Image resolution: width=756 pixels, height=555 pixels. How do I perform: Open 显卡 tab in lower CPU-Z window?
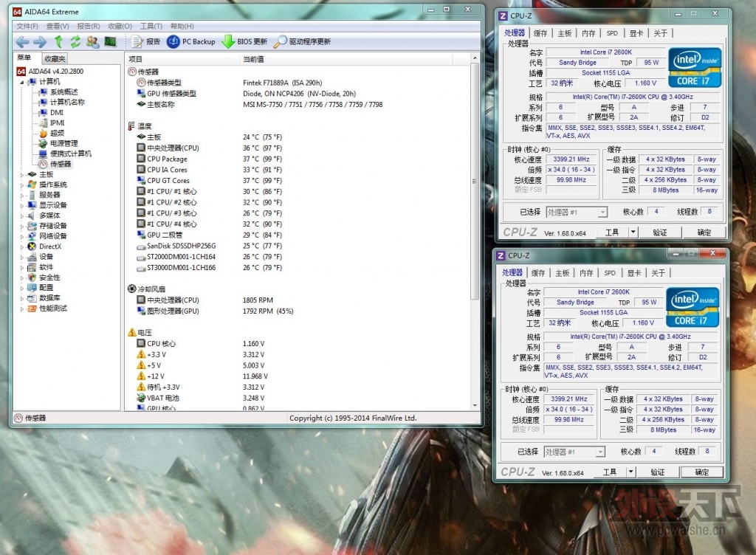point(634,273)
